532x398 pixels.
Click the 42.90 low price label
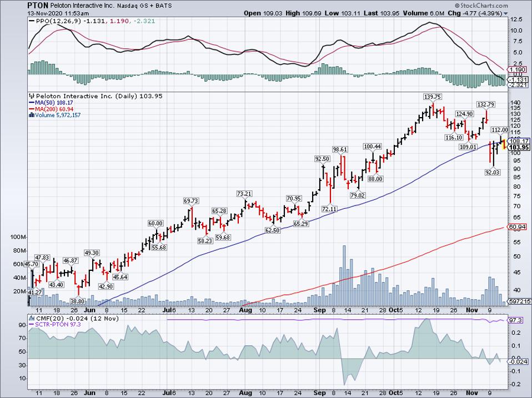(106, 286)
